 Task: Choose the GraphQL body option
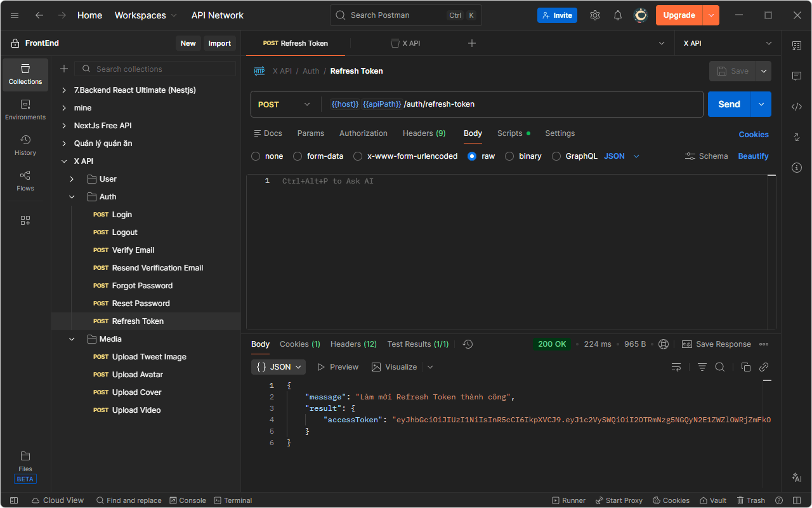pyautogui.click(x=556, y=156)
